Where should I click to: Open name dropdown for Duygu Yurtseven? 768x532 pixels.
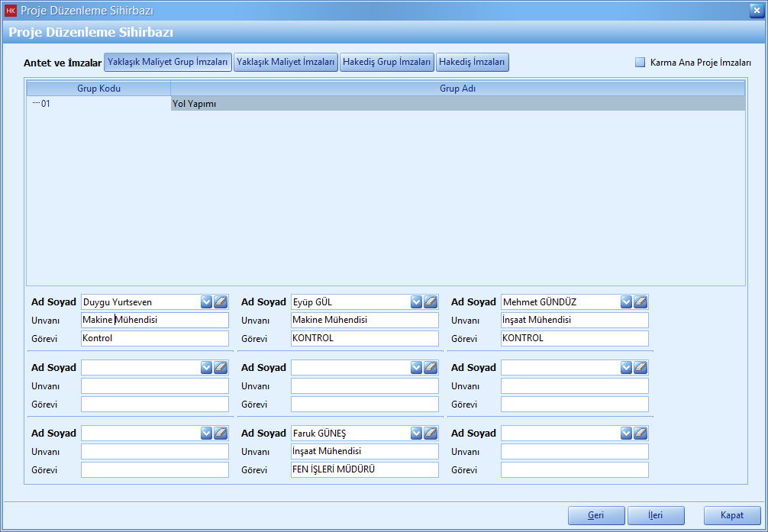click(206, 301)
